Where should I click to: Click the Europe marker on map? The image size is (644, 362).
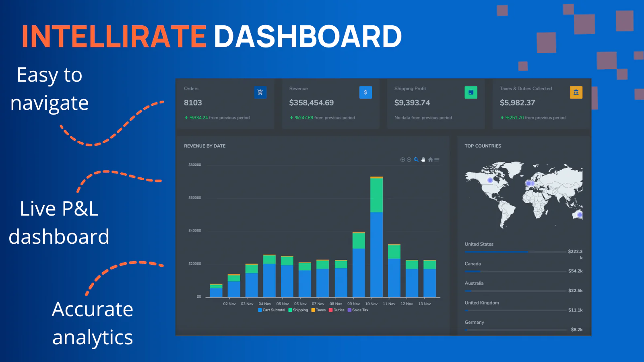530,183
